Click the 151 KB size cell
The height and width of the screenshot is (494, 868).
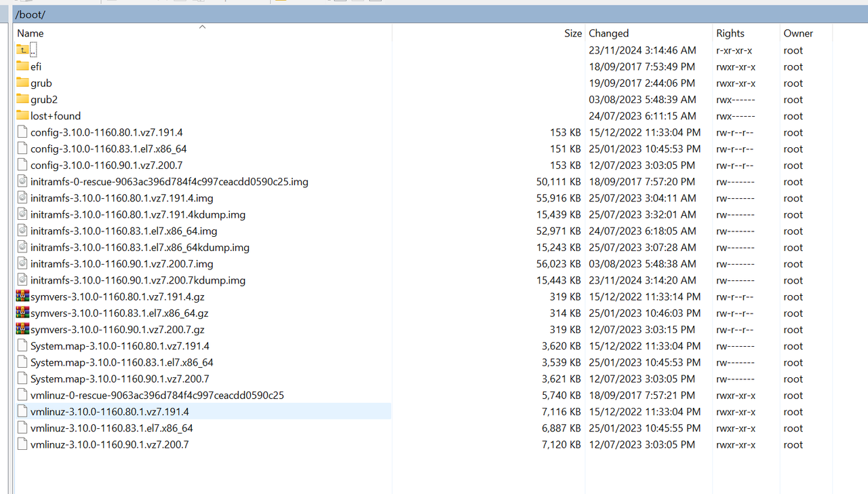[x=565, y=149]
